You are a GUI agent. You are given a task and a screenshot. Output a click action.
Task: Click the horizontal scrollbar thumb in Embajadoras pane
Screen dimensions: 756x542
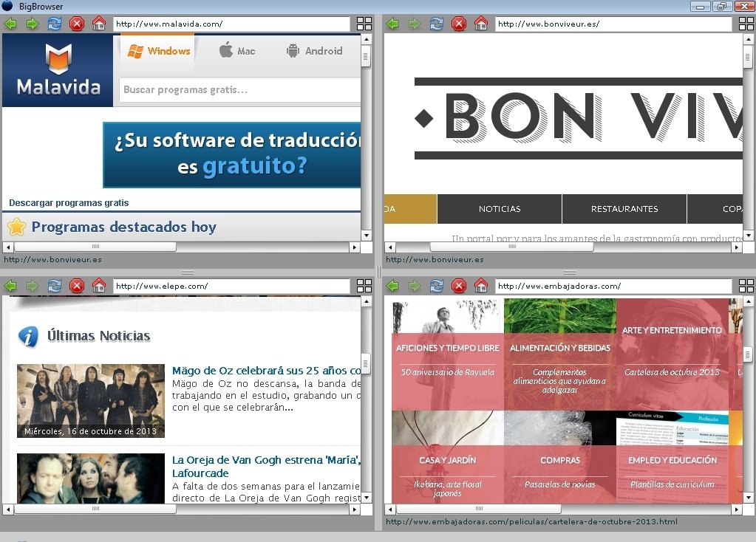[478, 509]
